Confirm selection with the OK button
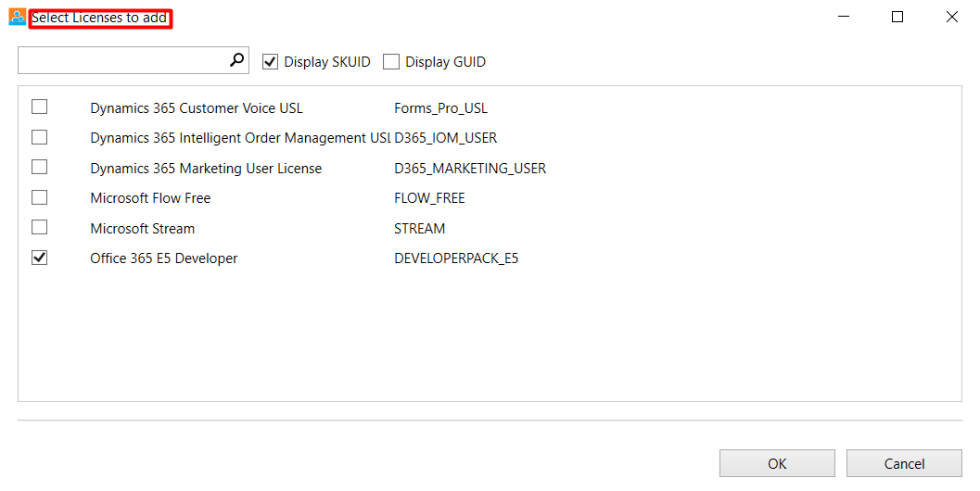The height and width of the screenshot is (491, 980). coord(777,463)
